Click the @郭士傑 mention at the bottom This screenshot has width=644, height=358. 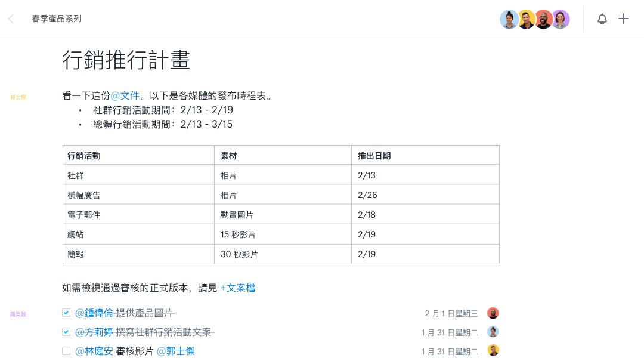tap(176, 351)
